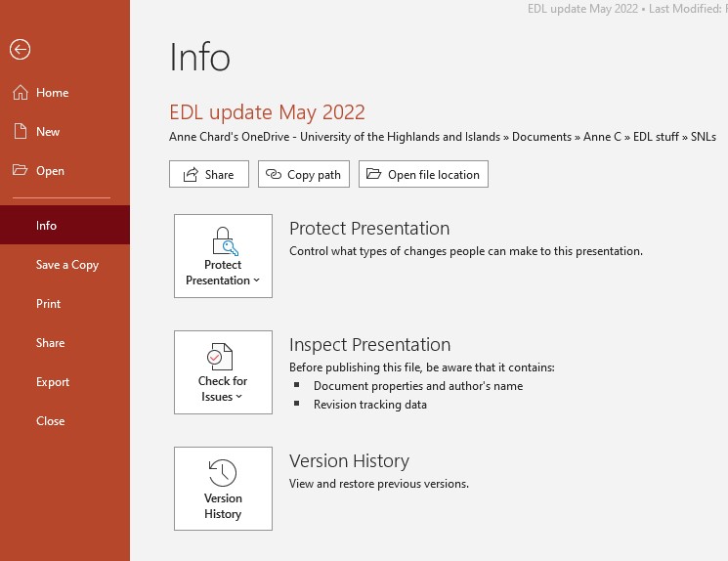728x561 pixels.
Task: Open the Home page in the backstage sidebar
Action: coord(64,93)
